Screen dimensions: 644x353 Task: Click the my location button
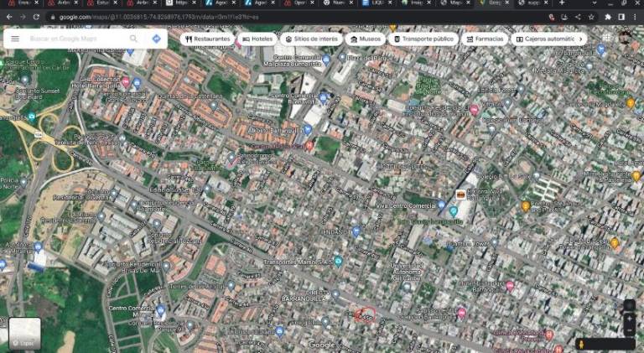click(629, 305)
